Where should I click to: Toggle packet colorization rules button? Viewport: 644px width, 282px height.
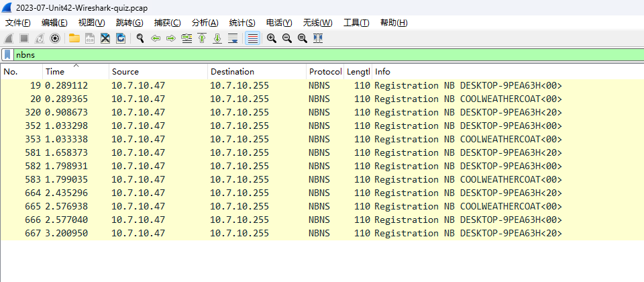[x=253, y=39]
